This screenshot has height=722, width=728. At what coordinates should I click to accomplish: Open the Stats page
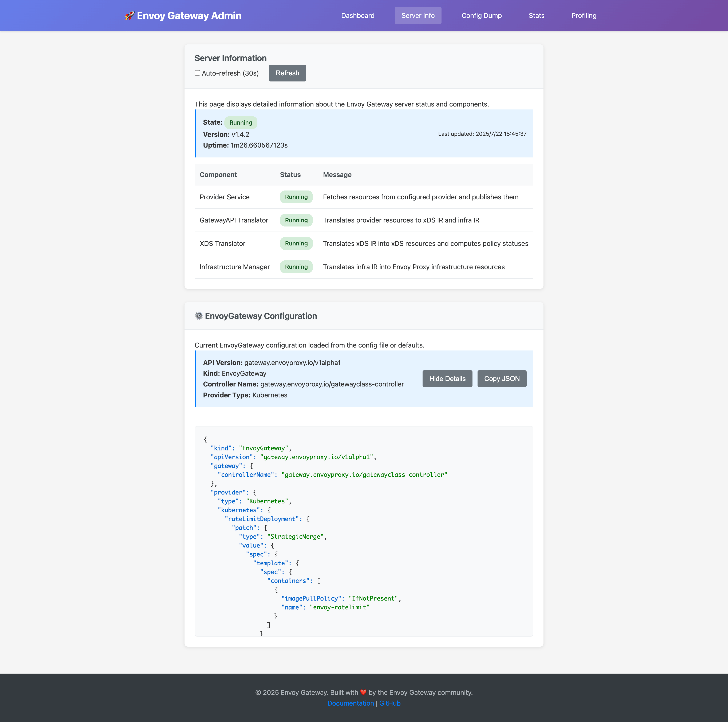(537, 15)
